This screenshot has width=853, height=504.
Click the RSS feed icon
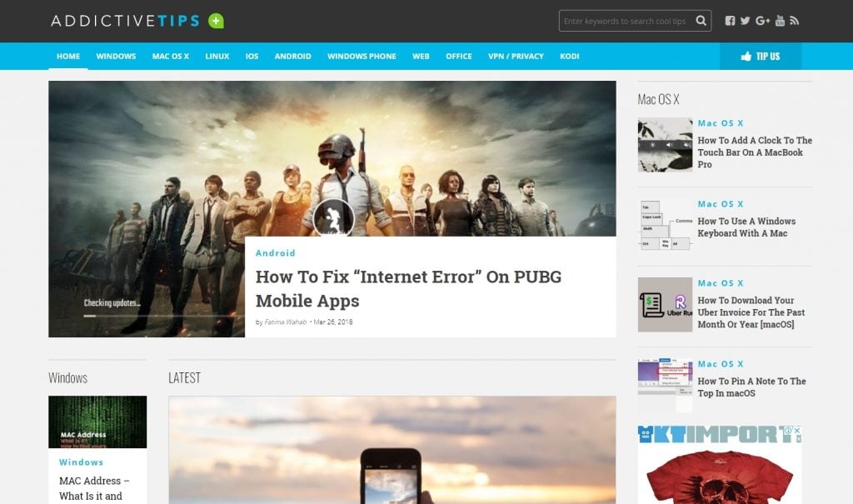tap(795, 21)
